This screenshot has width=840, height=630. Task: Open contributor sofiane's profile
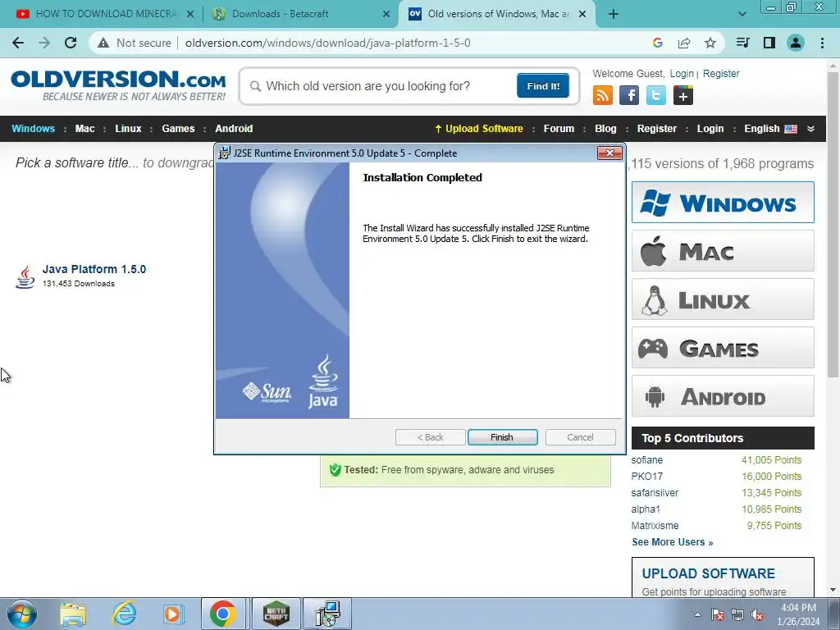click(x=646, y=460)
